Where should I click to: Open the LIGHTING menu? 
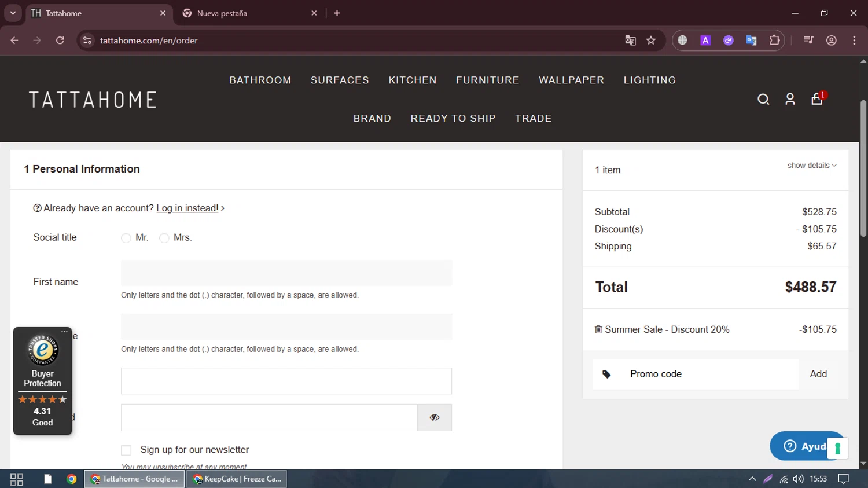pos(650,80)
